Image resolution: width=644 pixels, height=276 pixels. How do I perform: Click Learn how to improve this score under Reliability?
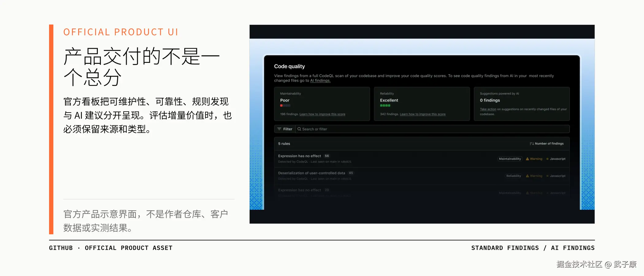(x=423, y=114)
